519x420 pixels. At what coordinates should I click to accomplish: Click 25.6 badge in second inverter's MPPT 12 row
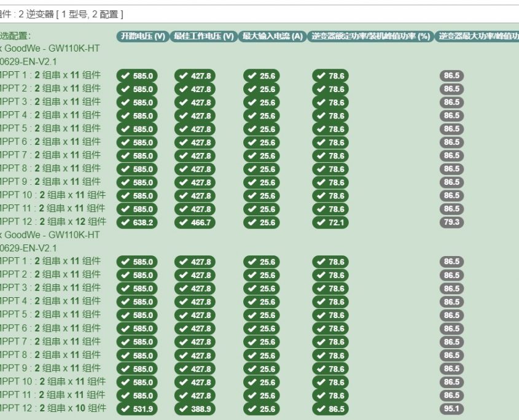262,409
